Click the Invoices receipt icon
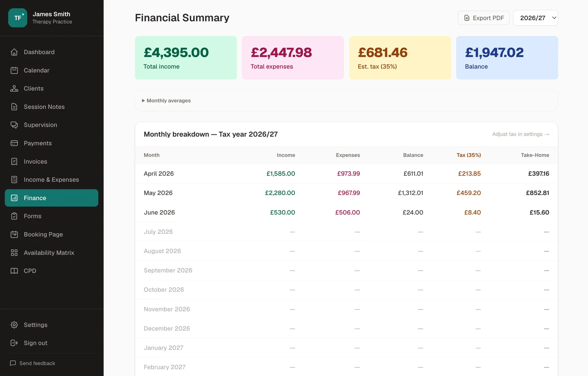 (14, 162)
